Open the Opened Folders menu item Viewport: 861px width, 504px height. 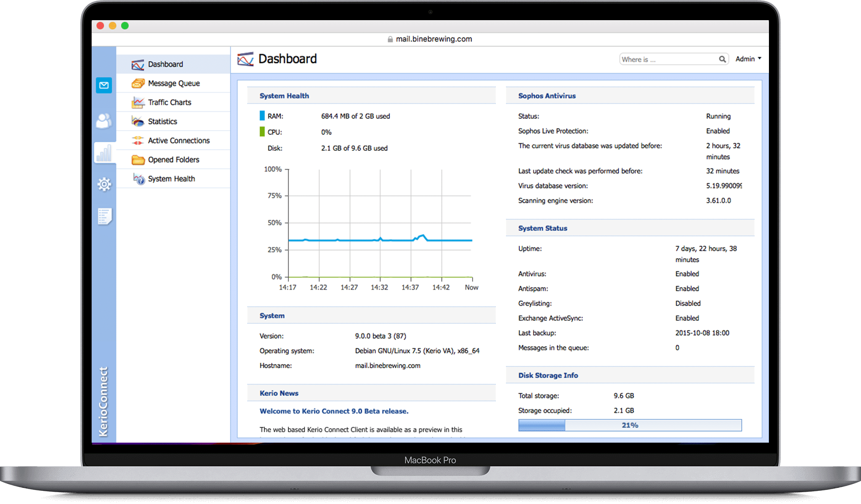[x=173, y=160]
